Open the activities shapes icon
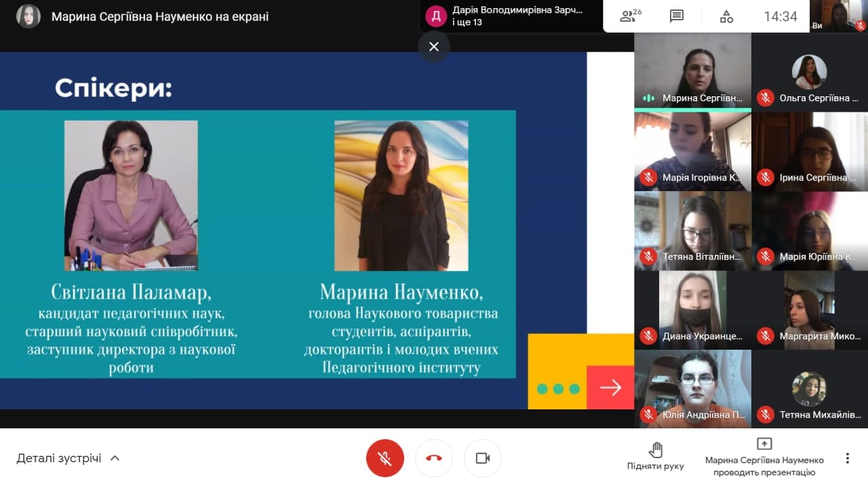Image resolution: width=868 pixels, height=488 pixels. click(726, 16)
